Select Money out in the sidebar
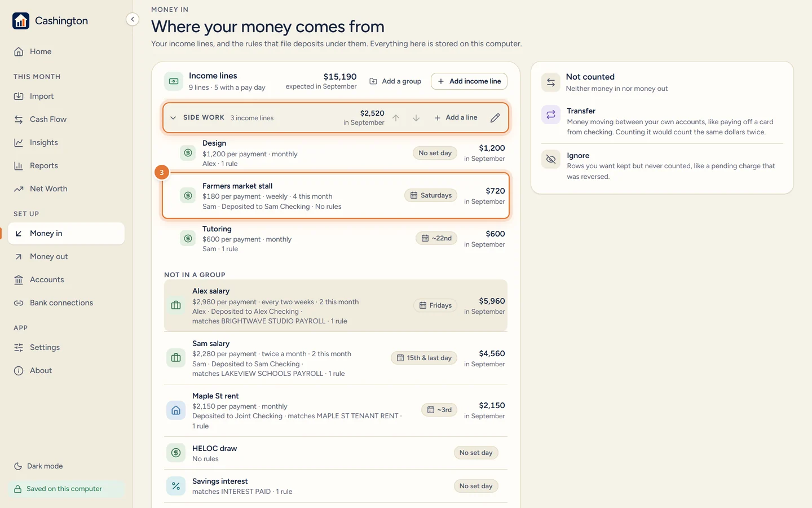Viewport: 812px width, 508px height. 67,257
